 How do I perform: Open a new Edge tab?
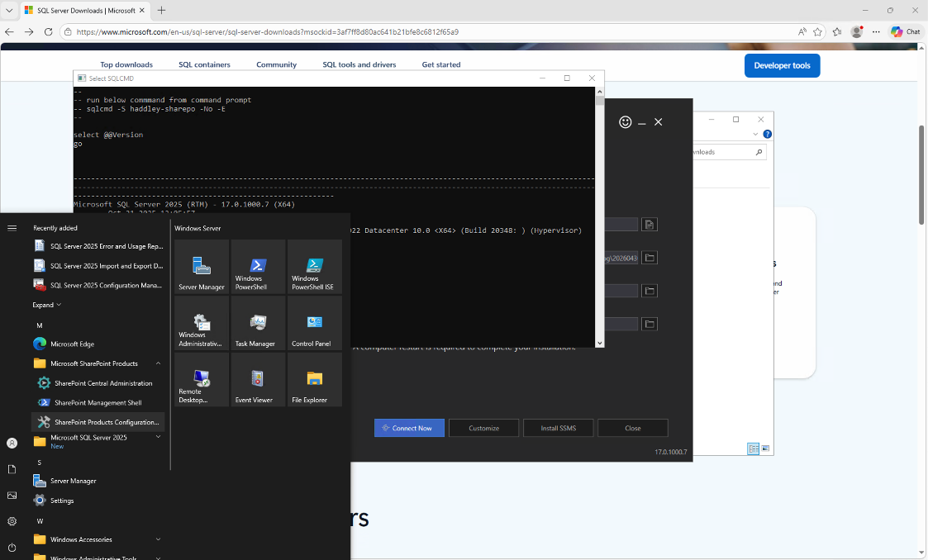point(162,10)
